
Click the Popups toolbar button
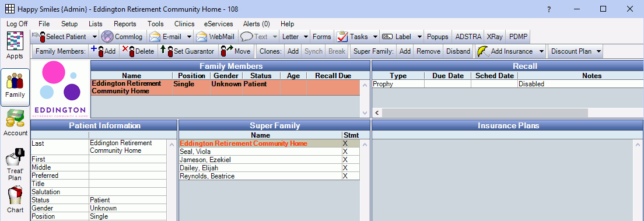(438, 37)
